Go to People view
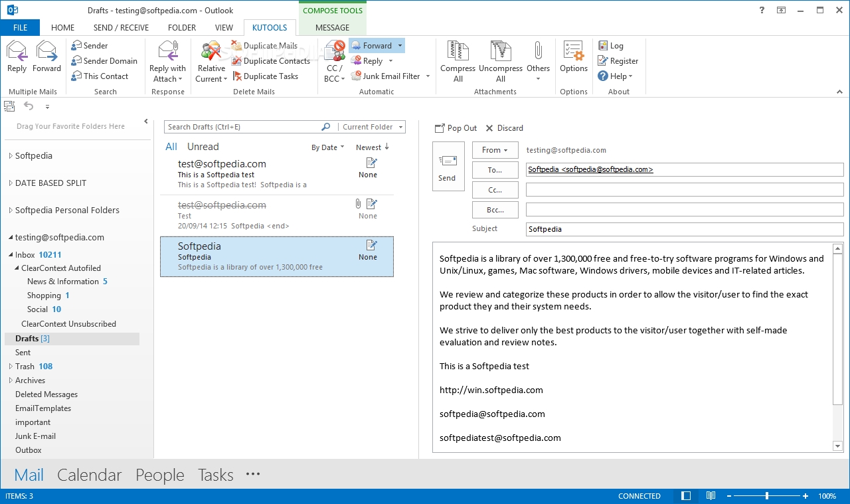Viewport: 850px width, 504px height. pos(160,475)
